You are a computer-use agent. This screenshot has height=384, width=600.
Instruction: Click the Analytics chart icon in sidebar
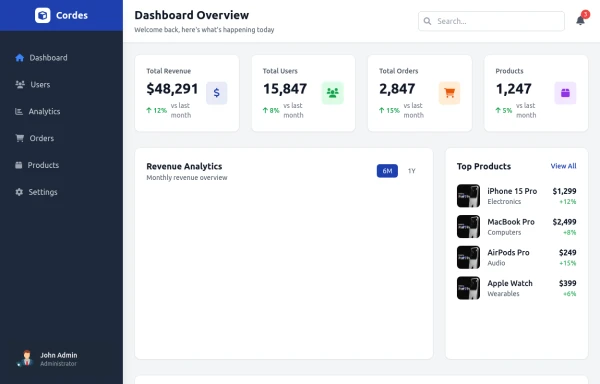tap(19, 111)
